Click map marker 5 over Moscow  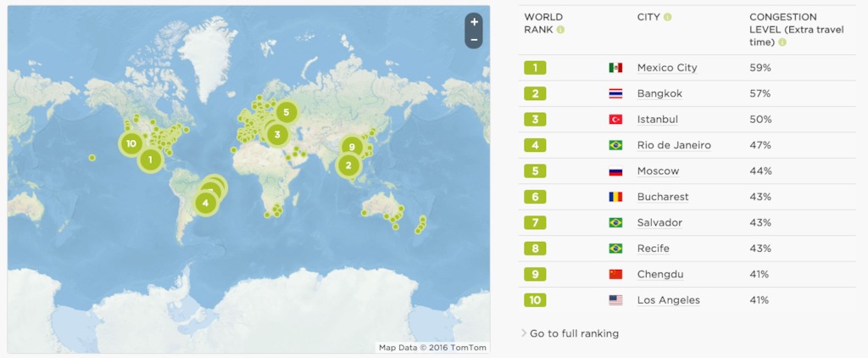(x=286, y=113)
